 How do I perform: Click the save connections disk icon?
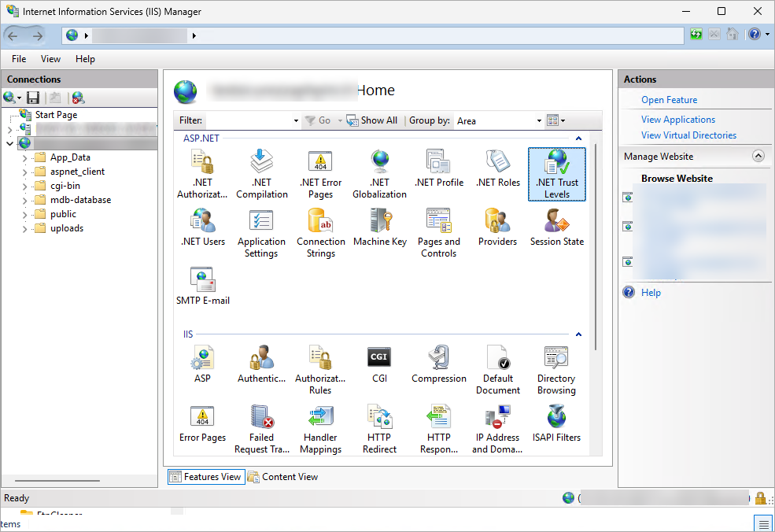tap(33, 98)
